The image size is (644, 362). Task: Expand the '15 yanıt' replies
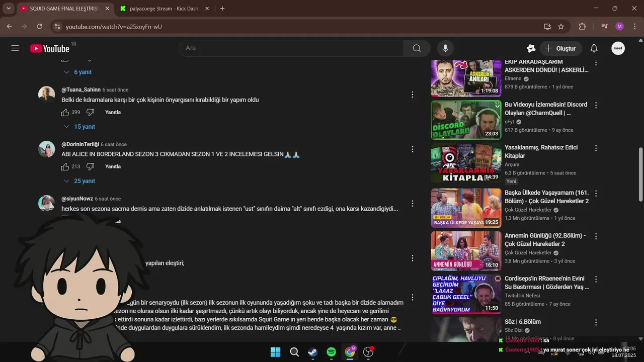click(79, 127)
